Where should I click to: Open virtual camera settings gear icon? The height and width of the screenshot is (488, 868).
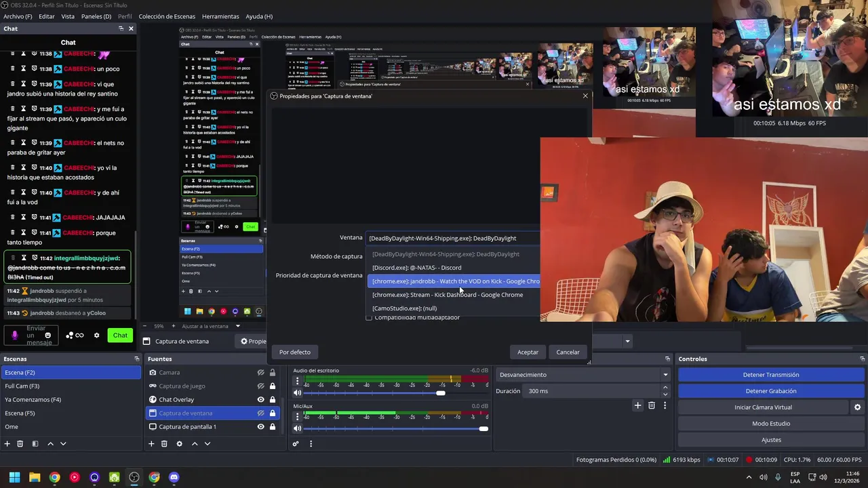coord(857,407)
